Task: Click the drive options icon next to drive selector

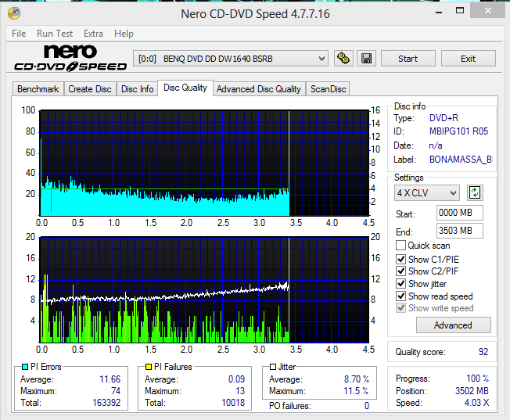Action: [343, 59]
